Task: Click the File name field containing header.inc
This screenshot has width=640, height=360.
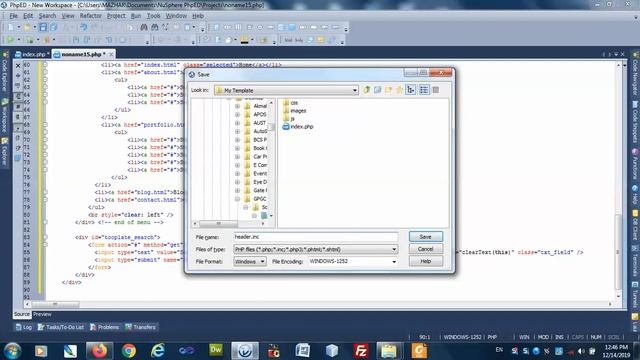Action: coord(316,237)
